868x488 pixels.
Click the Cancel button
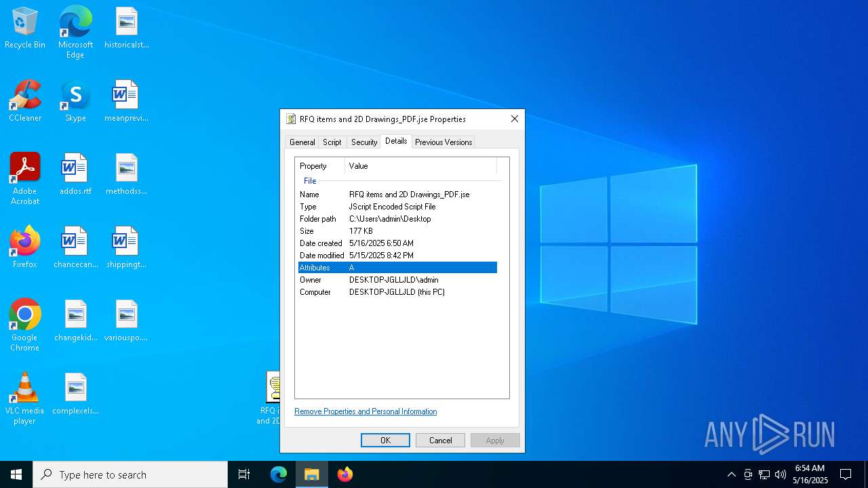(440, 441)
